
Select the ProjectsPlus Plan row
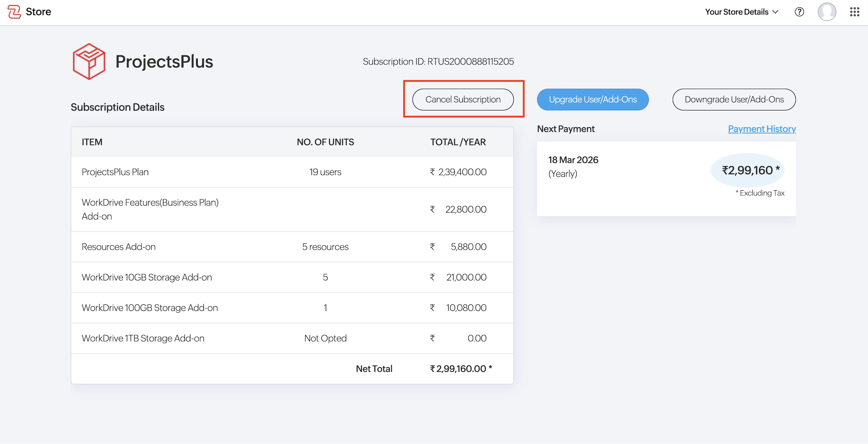[292, 172]
